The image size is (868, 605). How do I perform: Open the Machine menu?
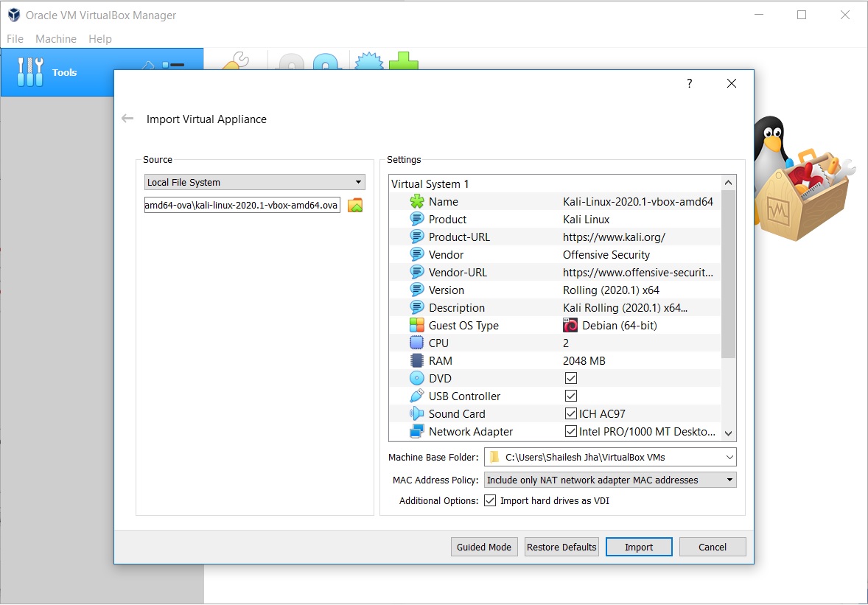click(x=56, y=39)
